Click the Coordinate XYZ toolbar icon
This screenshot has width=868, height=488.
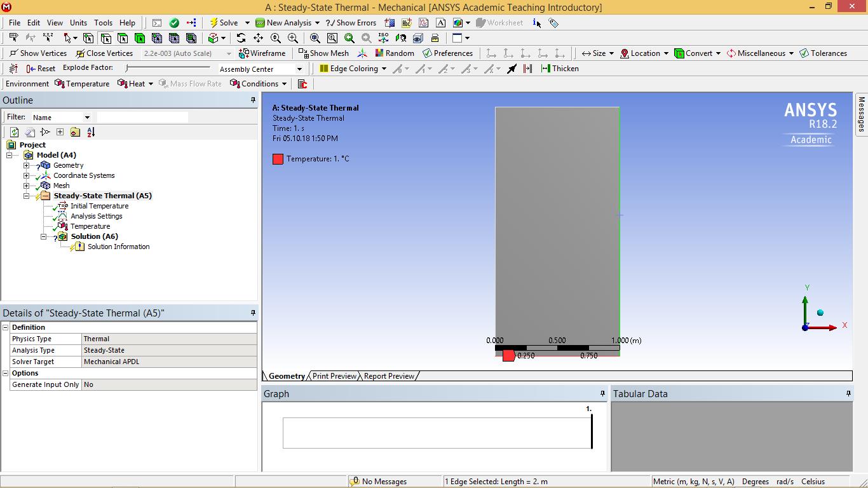[x=48, y=38]
